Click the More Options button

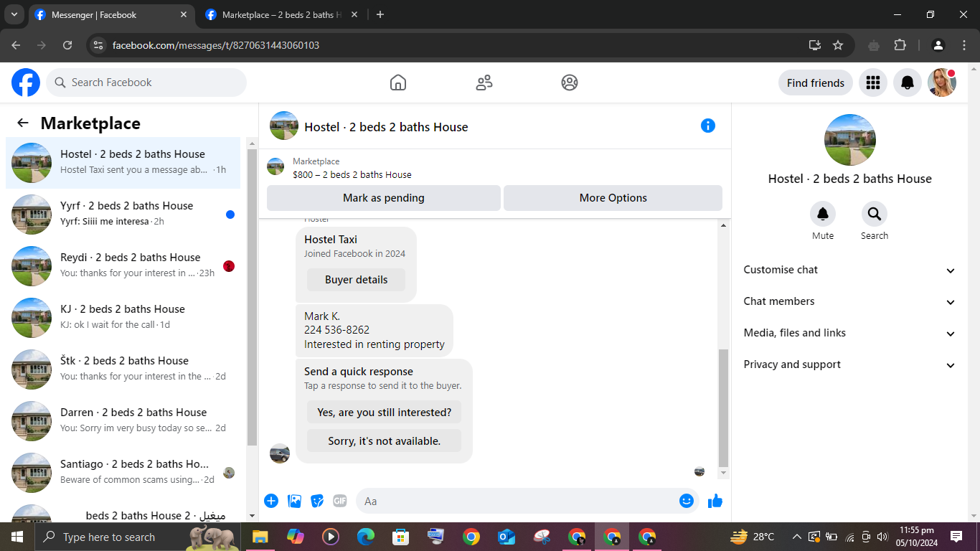pyautogui.click(x=613, y=198)
